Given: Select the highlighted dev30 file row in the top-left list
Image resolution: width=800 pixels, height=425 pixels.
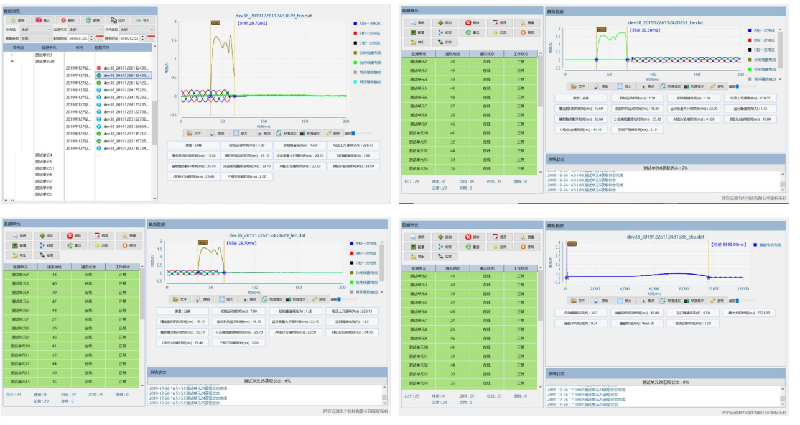Looking at the screenshot, I should (125, 75).
